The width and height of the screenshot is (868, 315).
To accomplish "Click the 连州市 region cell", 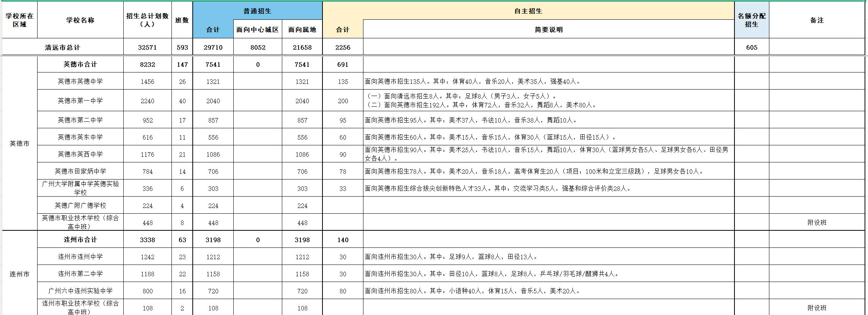I will point(20,274).
